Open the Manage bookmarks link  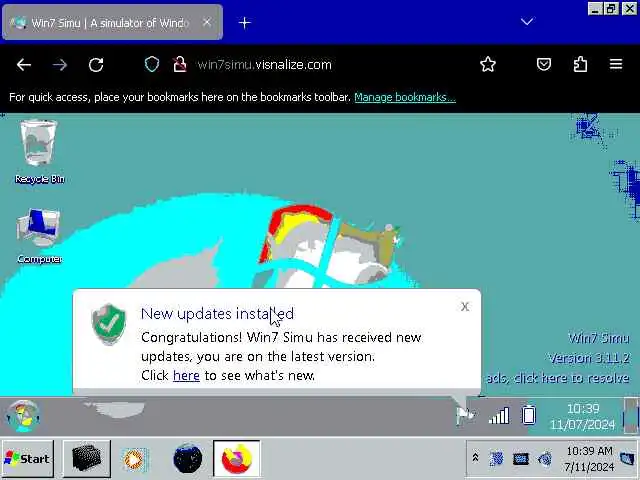click(x=405, y=97)
